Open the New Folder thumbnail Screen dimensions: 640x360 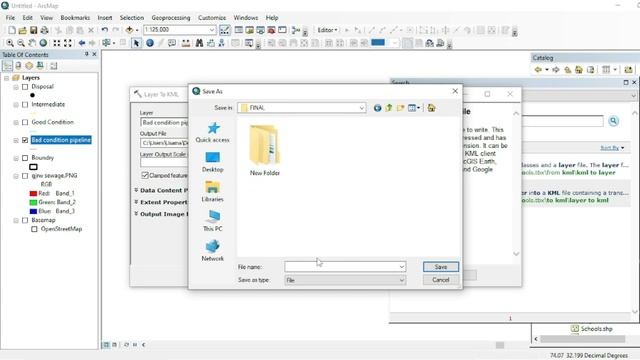tap(265, 150)
